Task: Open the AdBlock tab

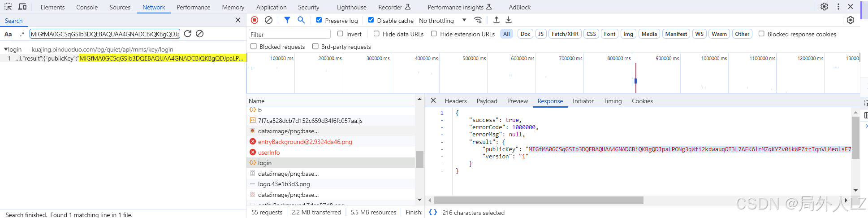Action: click(x=520, y=7)
